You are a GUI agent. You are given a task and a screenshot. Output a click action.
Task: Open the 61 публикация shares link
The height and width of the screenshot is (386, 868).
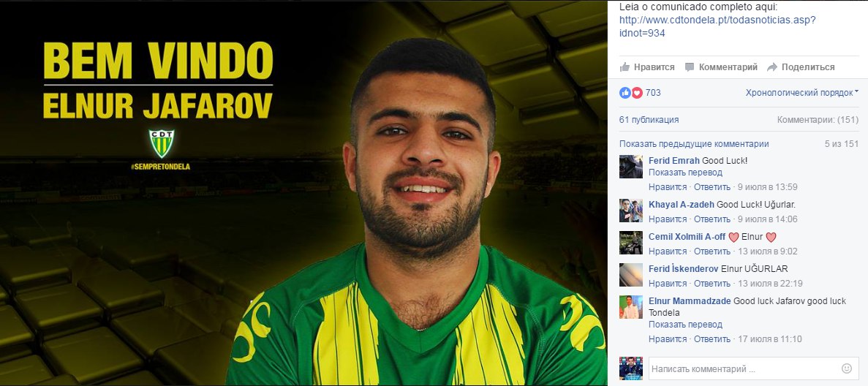click(x=649, y=120)
